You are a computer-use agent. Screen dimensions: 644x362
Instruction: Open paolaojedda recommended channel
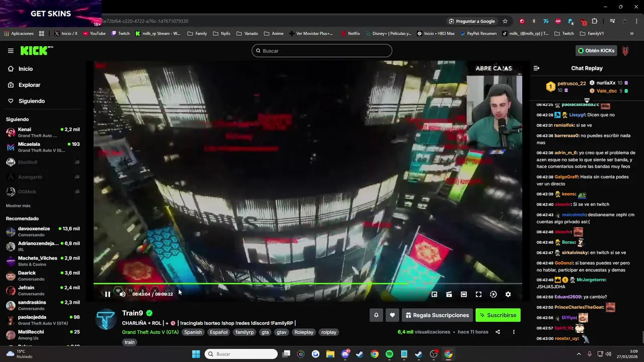click(43, 320)
